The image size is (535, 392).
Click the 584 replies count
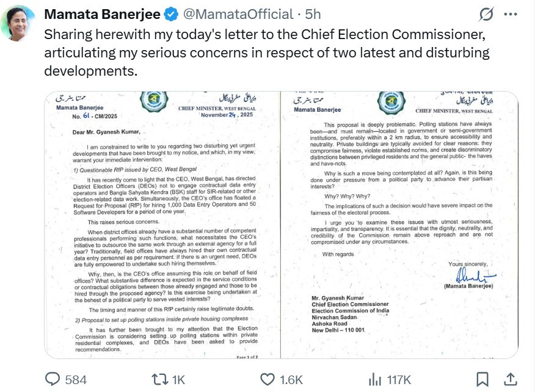click(76, 380)
